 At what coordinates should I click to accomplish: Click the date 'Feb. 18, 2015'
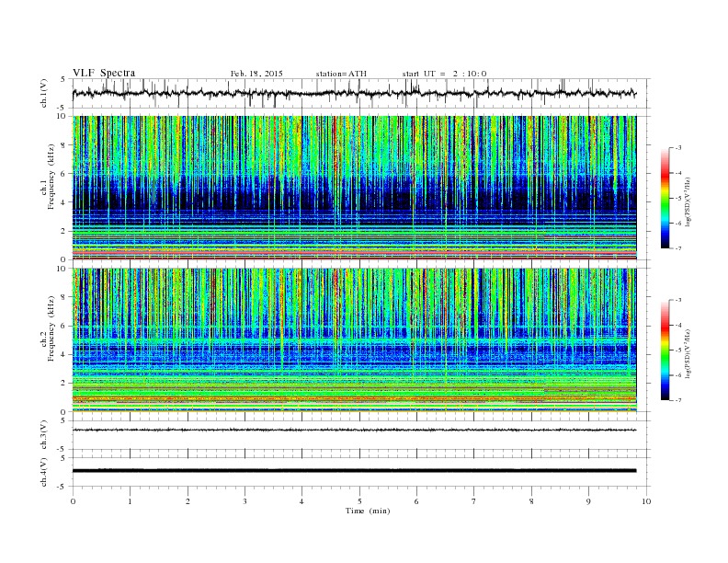[x=256, y=74]
